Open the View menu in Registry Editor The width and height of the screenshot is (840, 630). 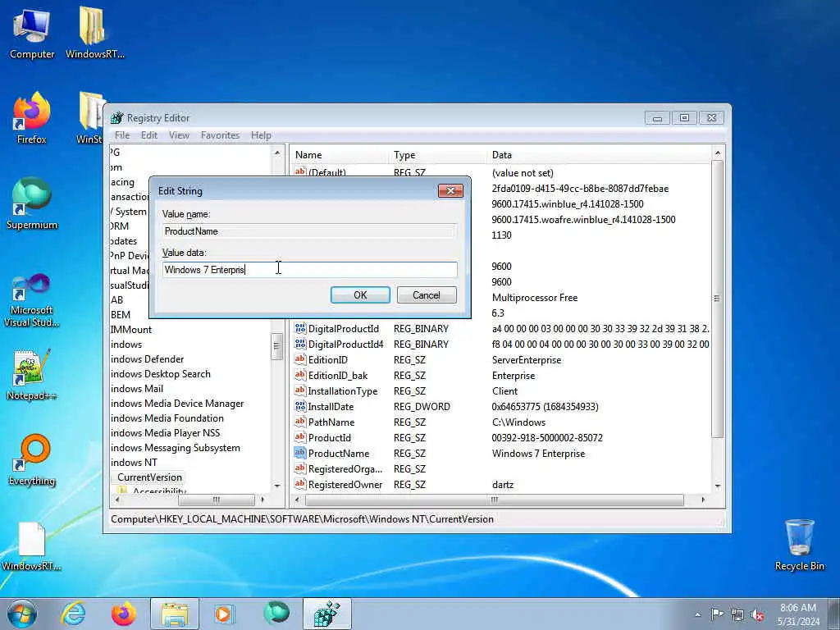(x=179, y=135)
